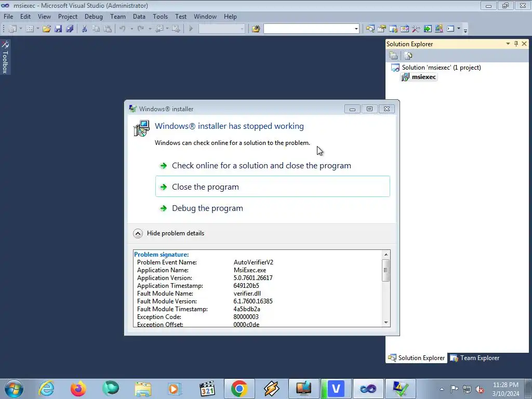Choose Check online for a solution option

tap(272, 166)
